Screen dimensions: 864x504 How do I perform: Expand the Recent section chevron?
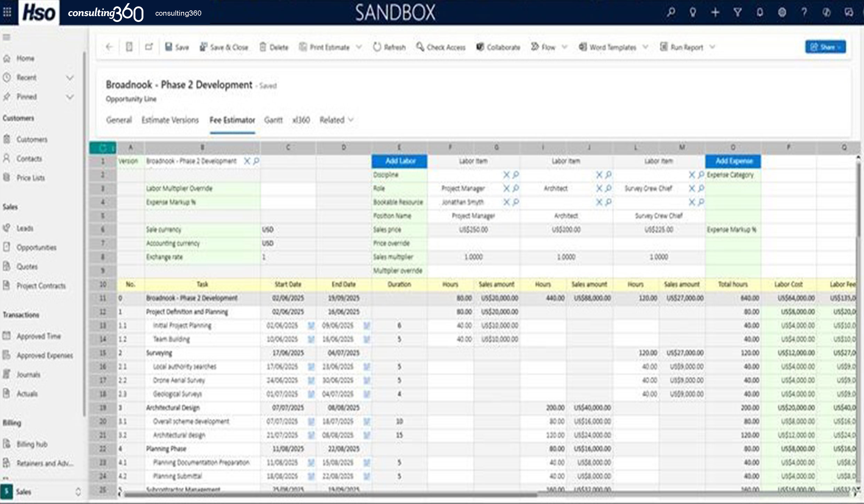[x=70, y=78]
